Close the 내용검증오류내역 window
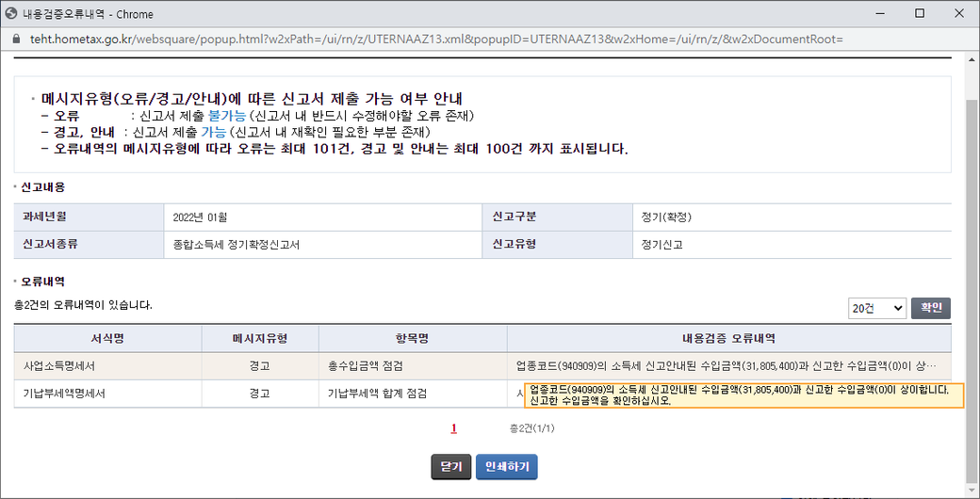This screenshot has height=499, width=980. point(961,14)
